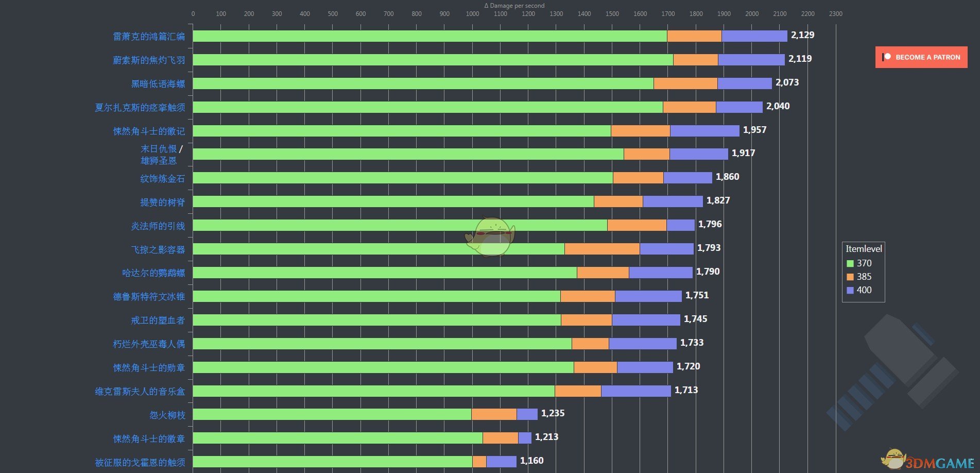
Task: Open trinket link 戒卫的塑血者
Action: click(x=158, y=320)
